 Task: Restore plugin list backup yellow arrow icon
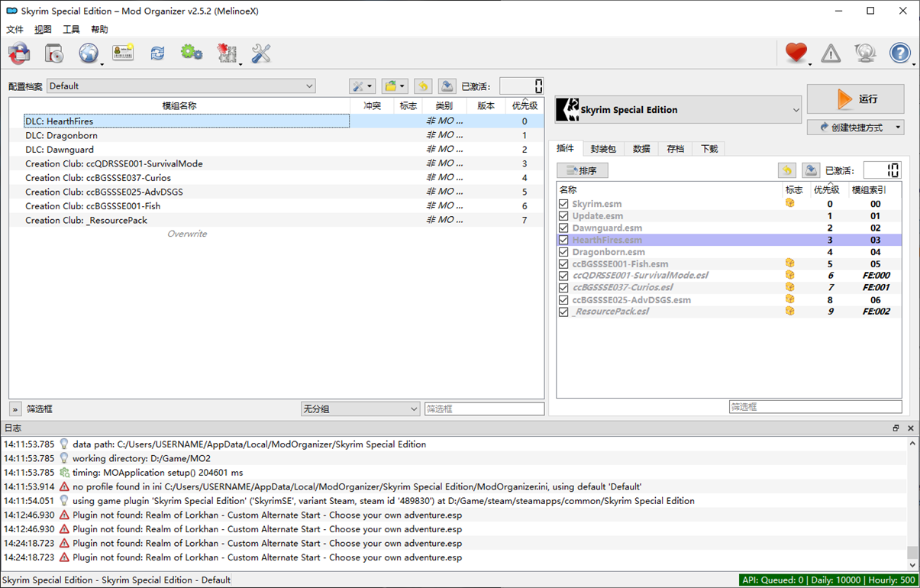pyautogui.click(x=786, y=170)
